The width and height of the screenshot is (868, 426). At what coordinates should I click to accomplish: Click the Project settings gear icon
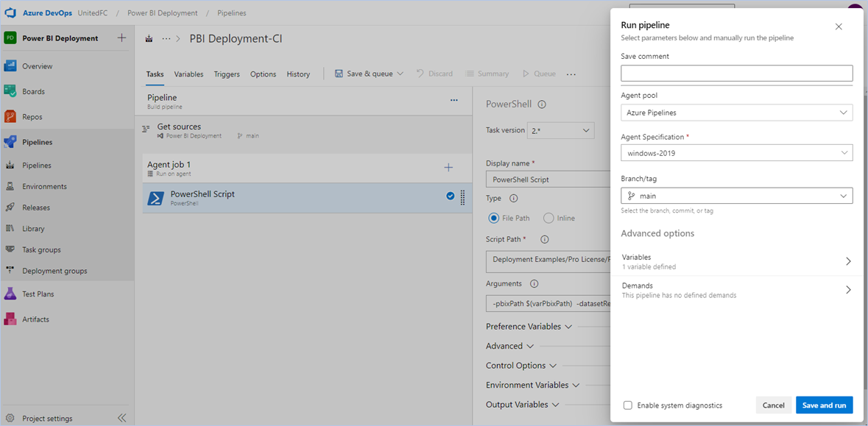(10, 418)
